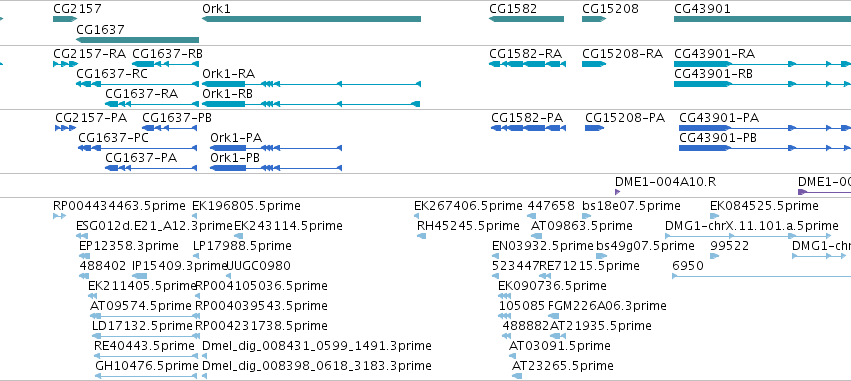Click the CG1582-RA transcript exons
The image size is (851, 381).
click(x=527, y=64)
